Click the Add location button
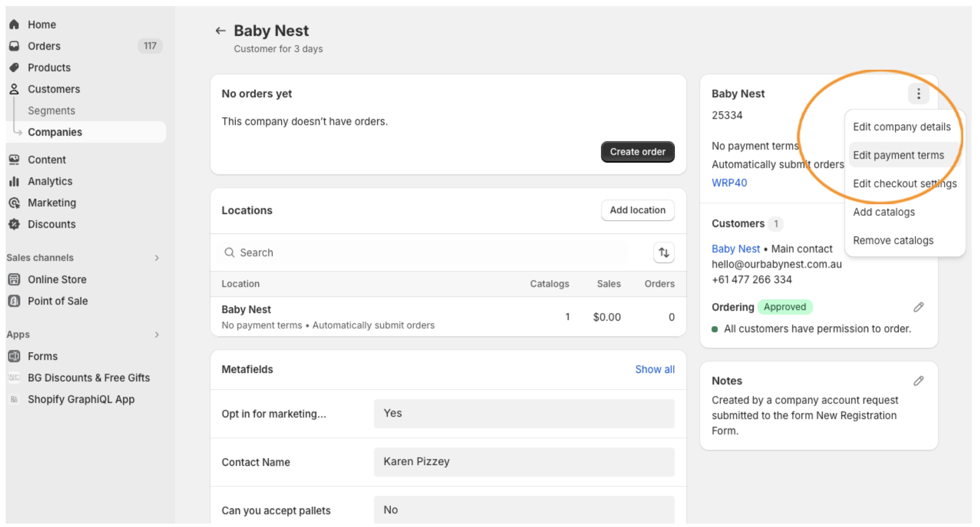 pyautogui.click(x=638, y=210)
